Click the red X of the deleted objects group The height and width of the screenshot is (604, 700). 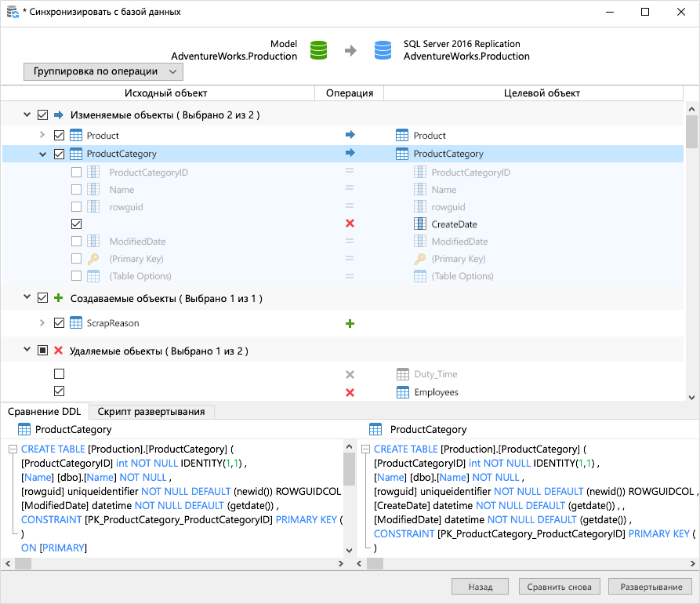58,351
